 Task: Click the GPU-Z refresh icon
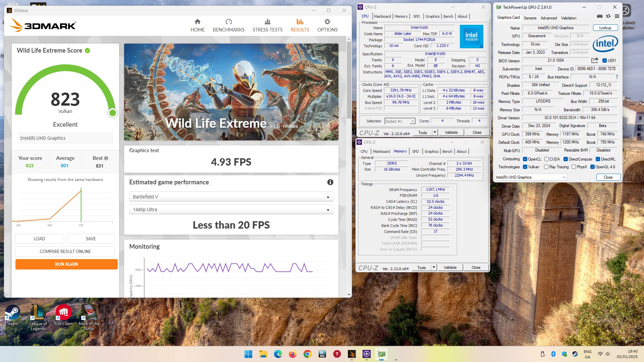(x=608, y=16)
